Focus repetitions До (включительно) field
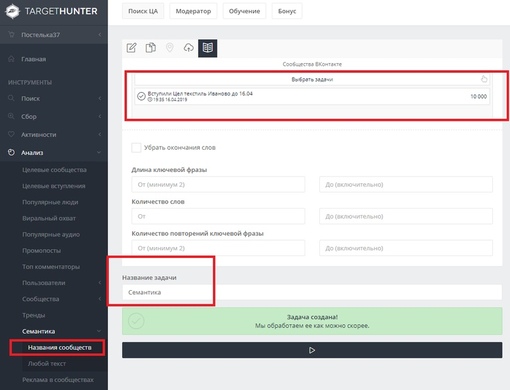 pos(406,248)
